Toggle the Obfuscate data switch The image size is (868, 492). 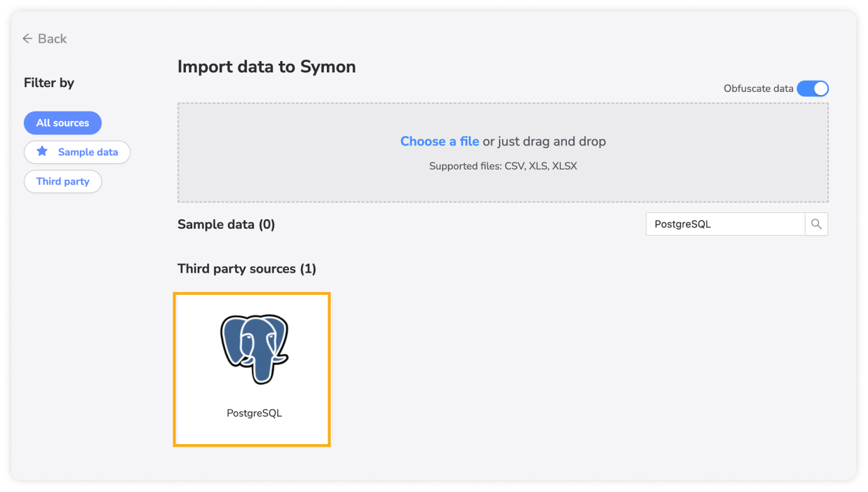(813, 89)
